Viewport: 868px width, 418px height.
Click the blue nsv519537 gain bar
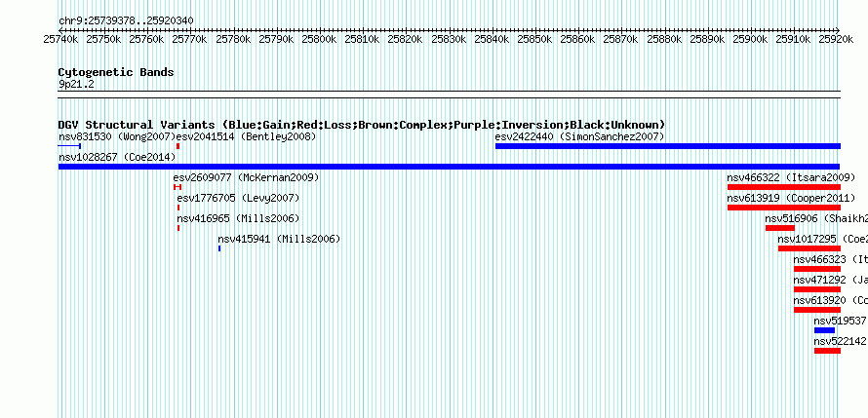click(x=824, y=330)
